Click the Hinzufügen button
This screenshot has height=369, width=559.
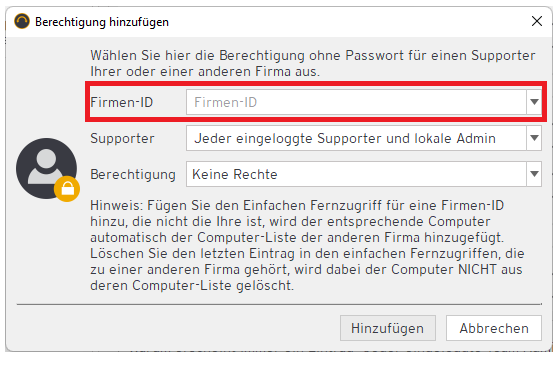388,328
